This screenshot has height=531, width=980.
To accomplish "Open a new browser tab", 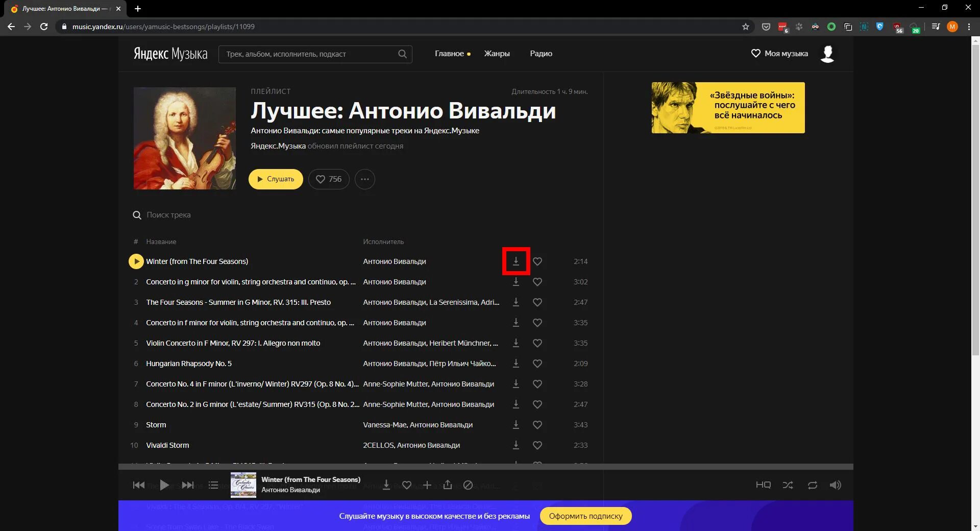I will 138,9.
